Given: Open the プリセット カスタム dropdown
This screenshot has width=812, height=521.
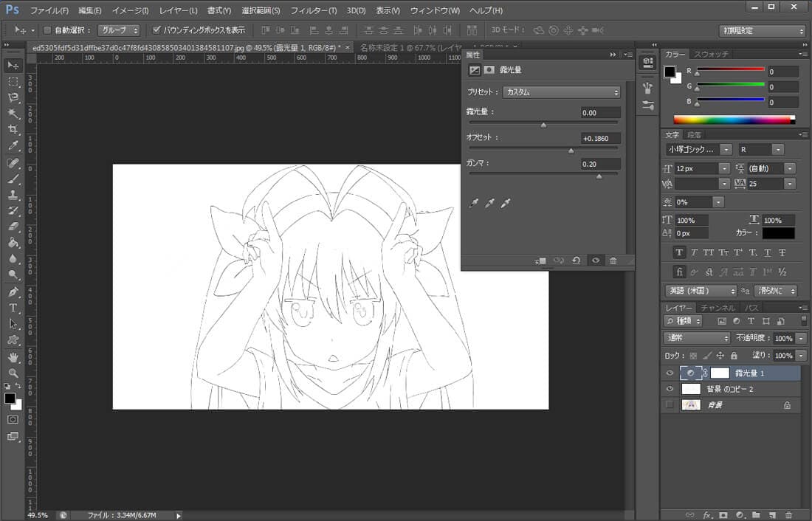Looking at the screenshot, I should (x=561, y=92).
